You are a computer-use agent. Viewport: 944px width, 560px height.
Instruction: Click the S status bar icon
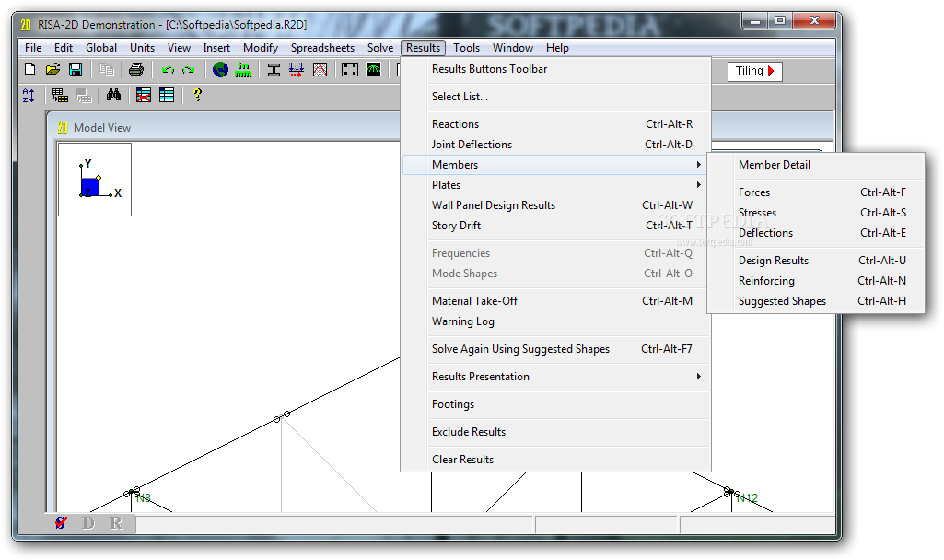point(61,522)
